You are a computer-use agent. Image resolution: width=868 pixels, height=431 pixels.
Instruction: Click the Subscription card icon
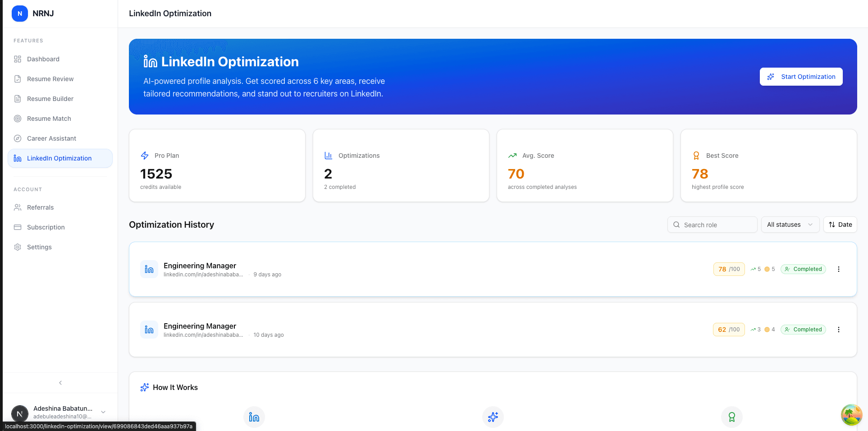click(18, 227)
